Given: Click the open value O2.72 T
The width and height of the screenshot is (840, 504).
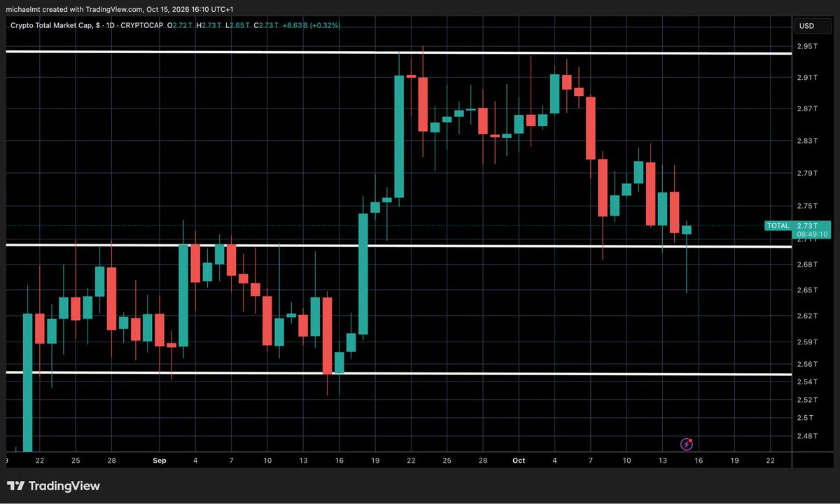Looking at the screenshot, I should (x=181, y=26).
